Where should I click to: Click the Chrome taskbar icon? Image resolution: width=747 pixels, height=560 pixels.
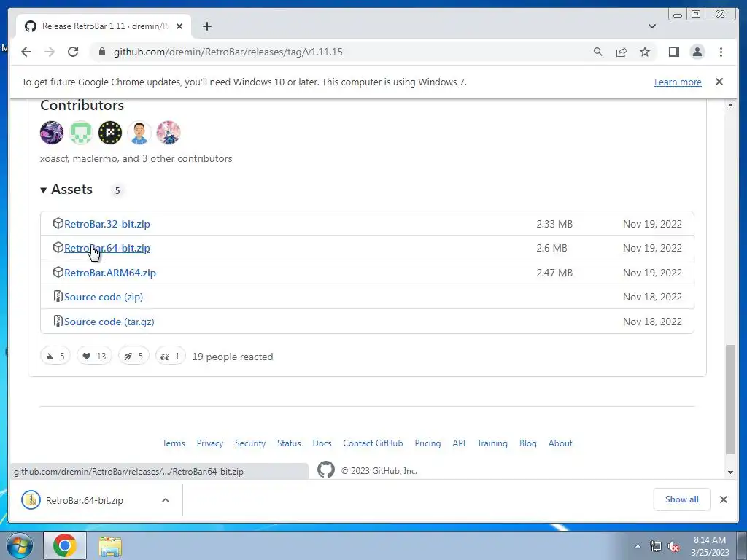click(65, 545)
